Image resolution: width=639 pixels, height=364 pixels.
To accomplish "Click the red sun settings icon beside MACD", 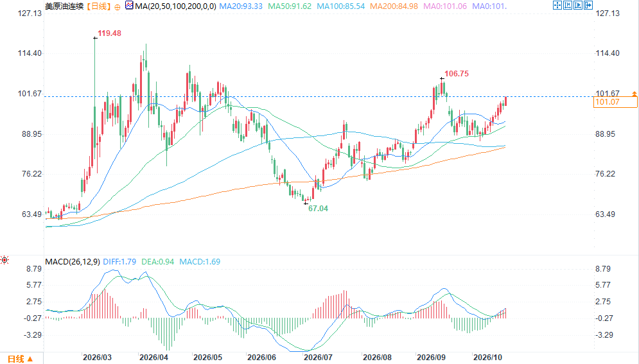I will click(x=4, y=260).
